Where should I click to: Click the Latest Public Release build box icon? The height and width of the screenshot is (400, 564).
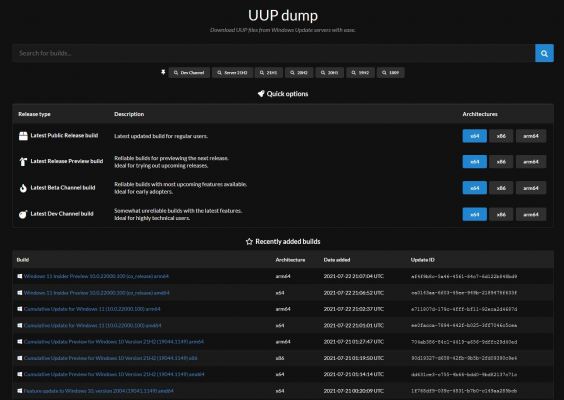coord(23,136)
